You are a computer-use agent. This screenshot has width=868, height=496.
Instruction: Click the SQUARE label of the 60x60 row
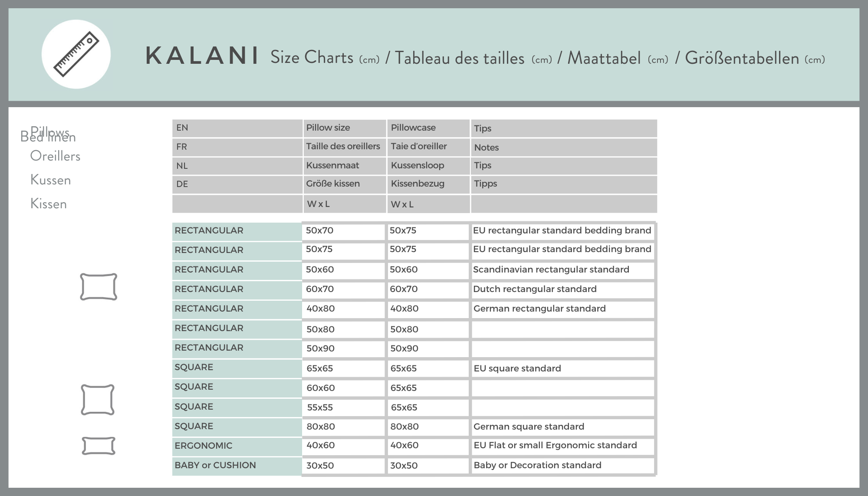click(237, 388)
